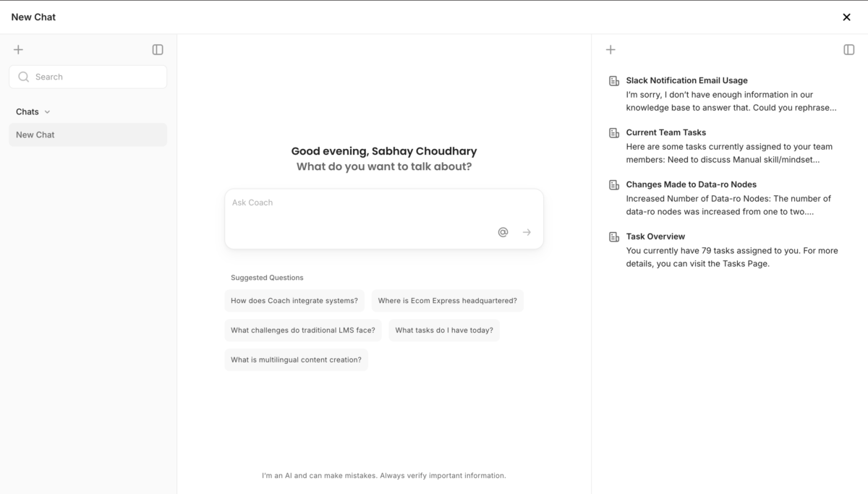Viewport: 868px width, 494px height.
Task: Click the Search chats field
Action: tap(98, 77)
